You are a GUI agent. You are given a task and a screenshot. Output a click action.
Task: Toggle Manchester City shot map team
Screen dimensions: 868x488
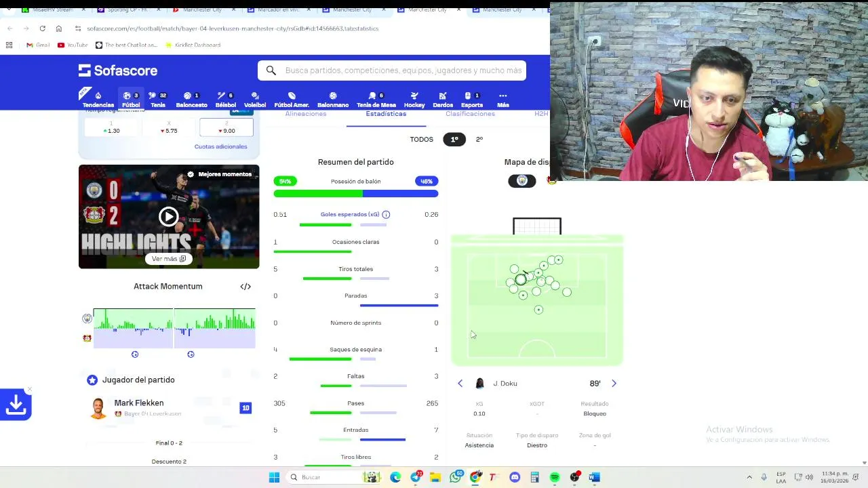(522, 181)
